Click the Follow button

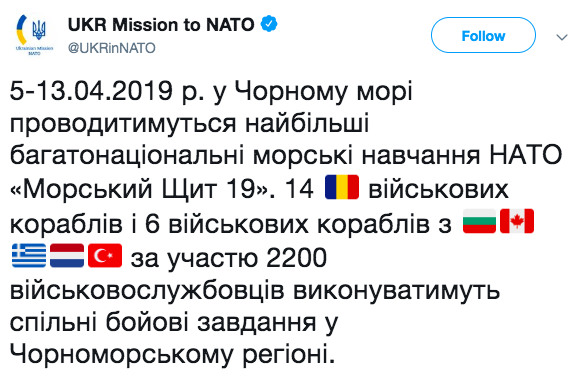[x=483, y=35]
